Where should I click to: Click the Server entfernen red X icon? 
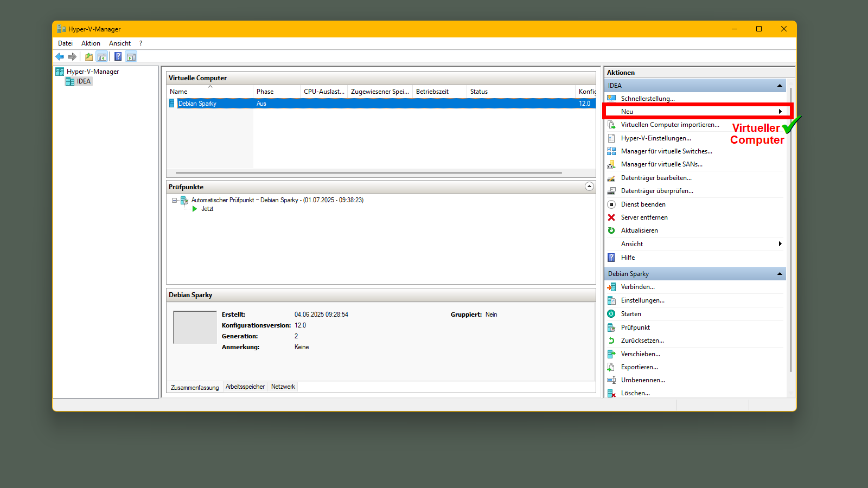click(611, 217)
